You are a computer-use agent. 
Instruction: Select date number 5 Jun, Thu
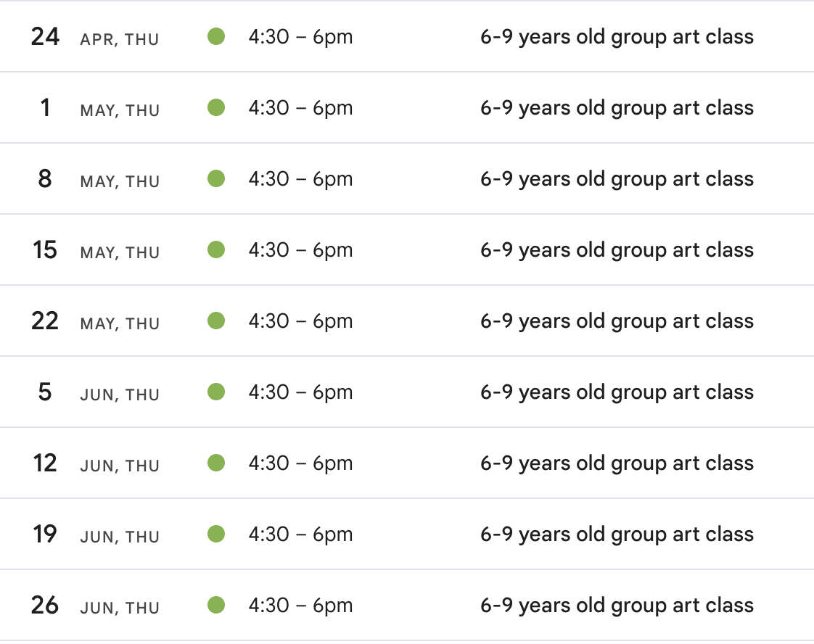[x=45, y=392]
